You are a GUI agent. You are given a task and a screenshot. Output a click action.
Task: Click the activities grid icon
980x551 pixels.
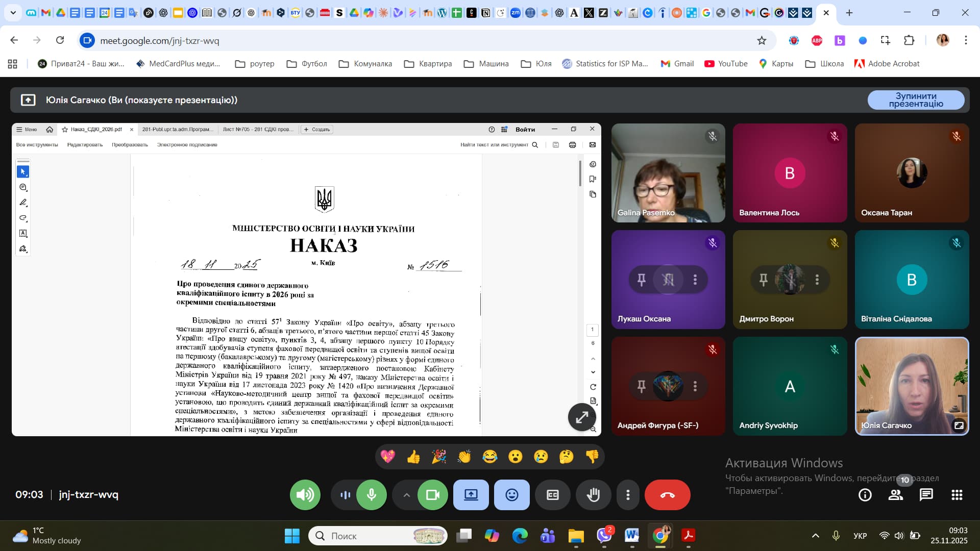(x=957, y=494)
